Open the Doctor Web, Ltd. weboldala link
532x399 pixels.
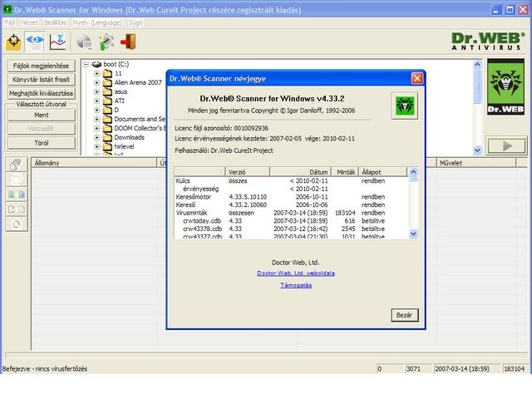point(296,273)
